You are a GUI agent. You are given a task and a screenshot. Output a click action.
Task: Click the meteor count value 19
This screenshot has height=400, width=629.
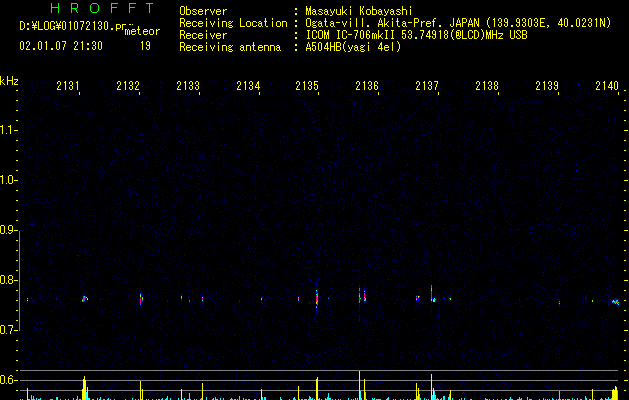pyautogui.click(x=145, y=46)
